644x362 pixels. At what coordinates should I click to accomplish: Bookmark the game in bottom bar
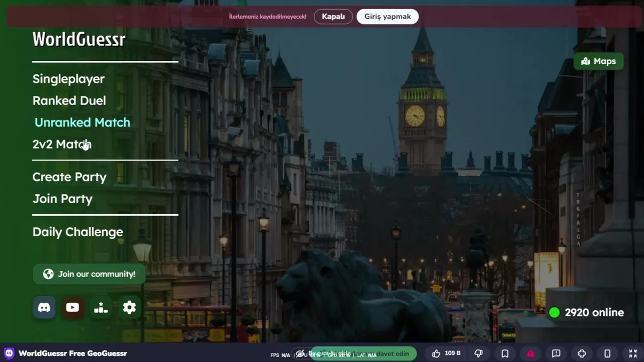coord(505,353)
